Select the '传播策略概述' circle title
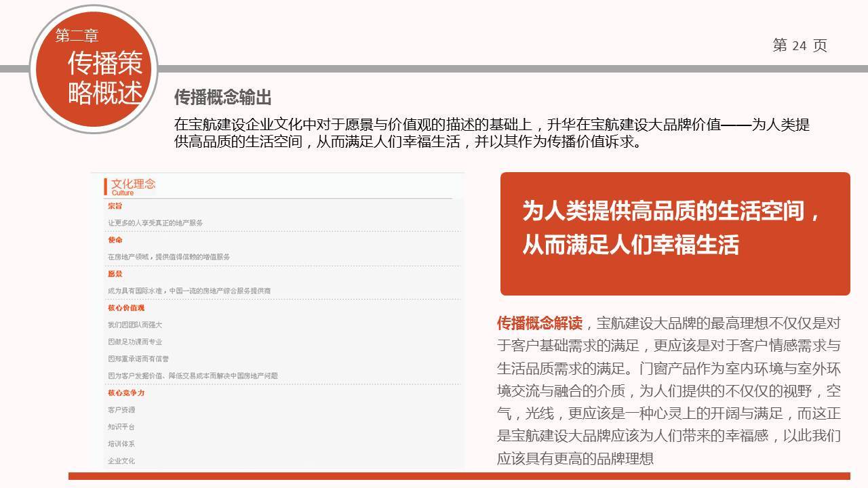The image size is (868, 488). pyautogui.click(x=105, y=77)
